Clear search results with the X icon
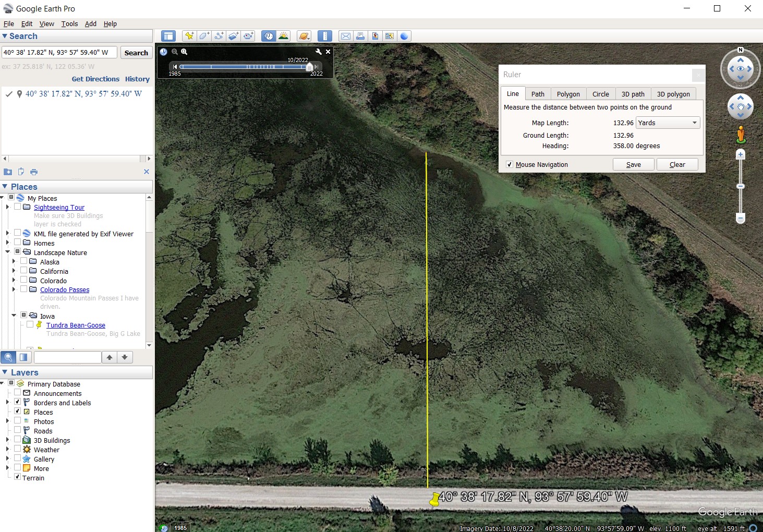The height and width of the screenshot is (532, 763). point(147,172)
